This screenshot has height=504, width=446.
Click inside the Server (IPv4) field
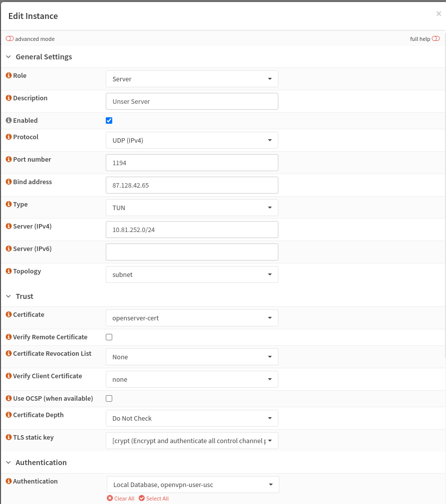click(x=192, y=229)
